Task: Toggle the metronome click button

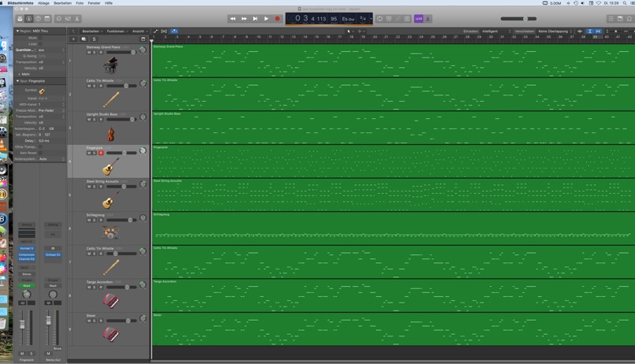Action: 428,19
